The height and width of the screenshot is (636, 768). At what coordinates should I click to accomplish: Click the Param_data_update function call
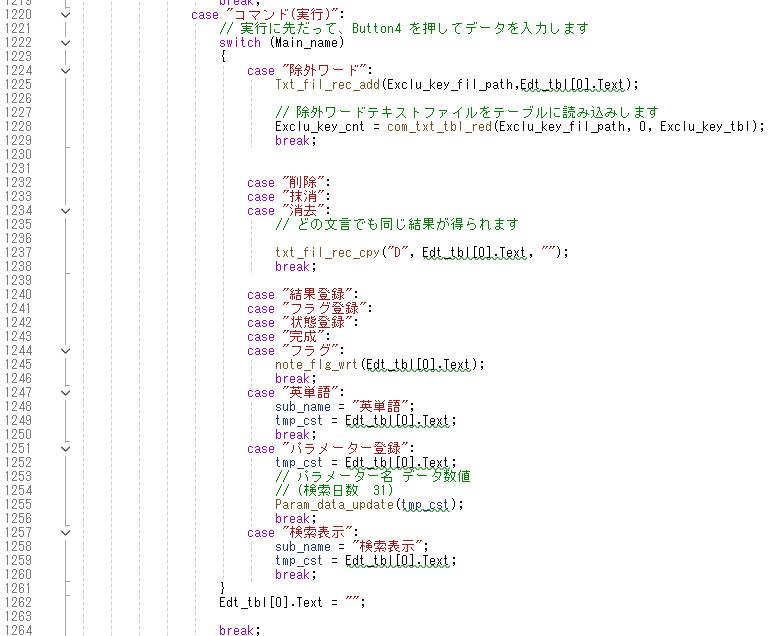point(335,505)
